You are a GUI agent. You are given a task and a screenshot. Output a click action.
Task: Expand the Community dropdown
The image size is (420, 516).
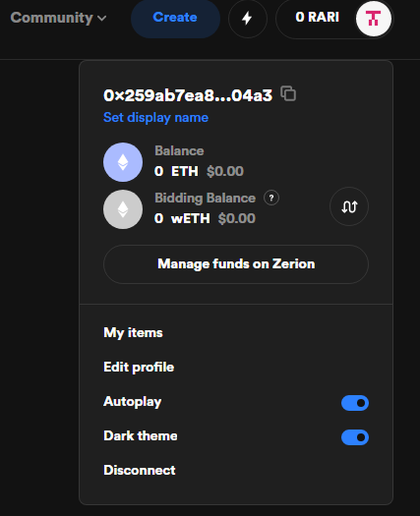(x=58, y=18)
